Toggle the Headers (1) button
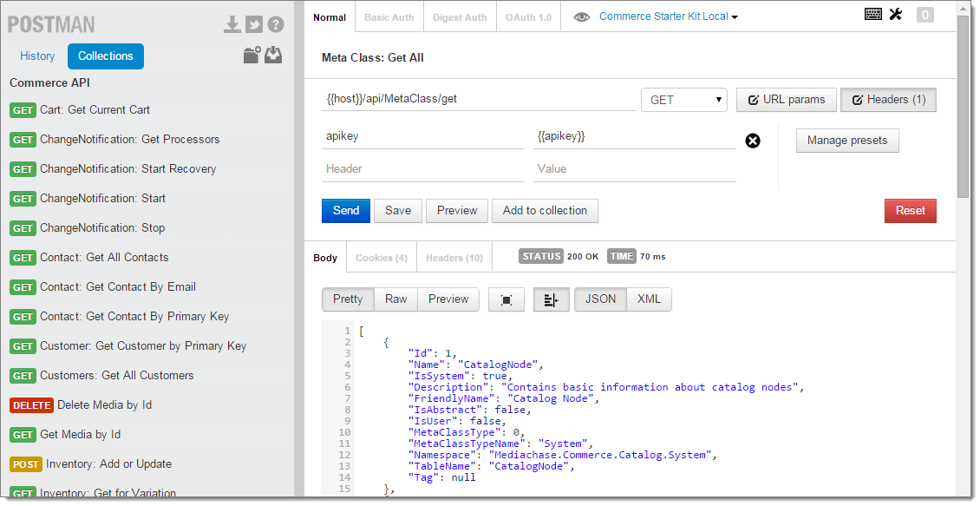The width and height of the screenshot is (980, 506). pos(888,100)
